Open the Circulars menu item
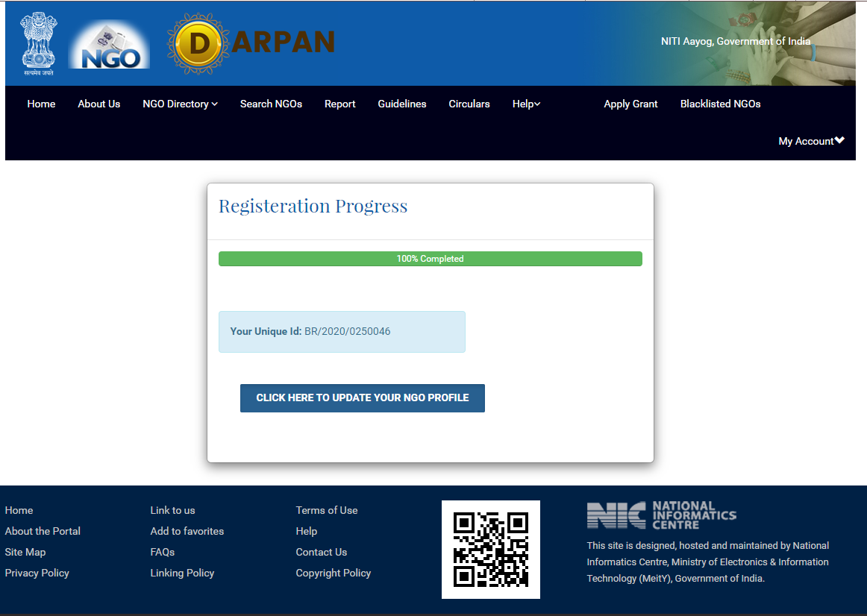 [469, 104]
